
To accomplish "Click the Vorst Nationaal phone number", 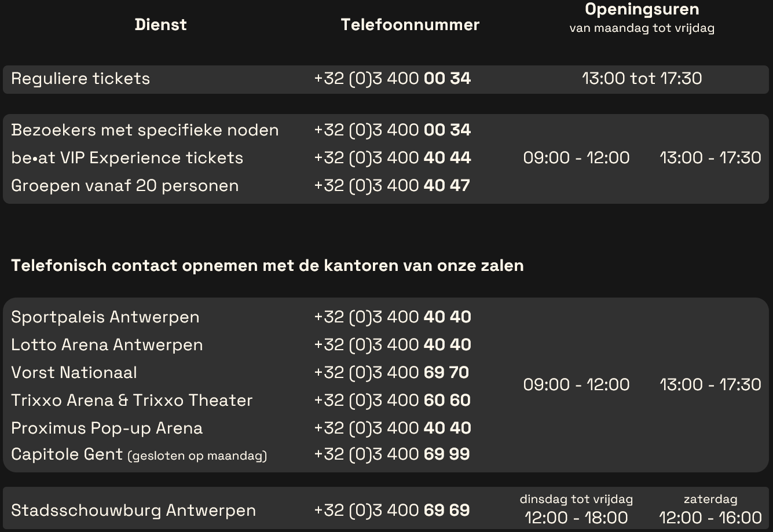I will (392, 373).
